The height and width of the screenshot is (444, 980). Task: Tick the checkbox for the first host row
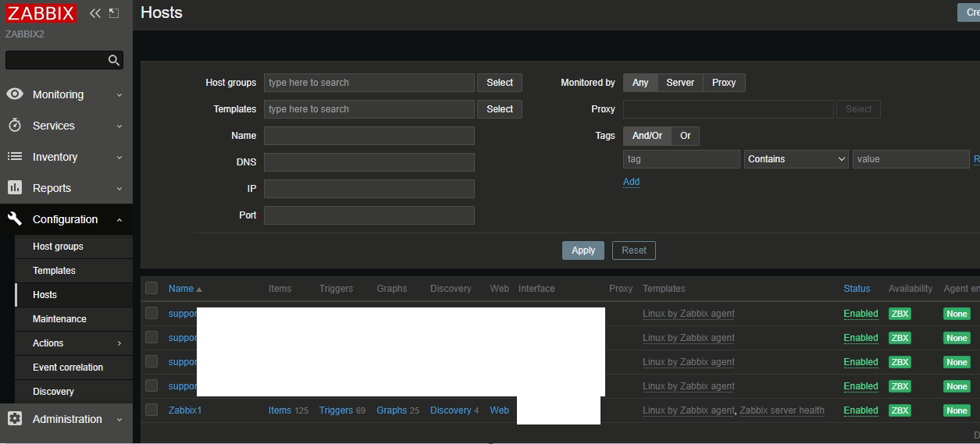click(151, 313)
